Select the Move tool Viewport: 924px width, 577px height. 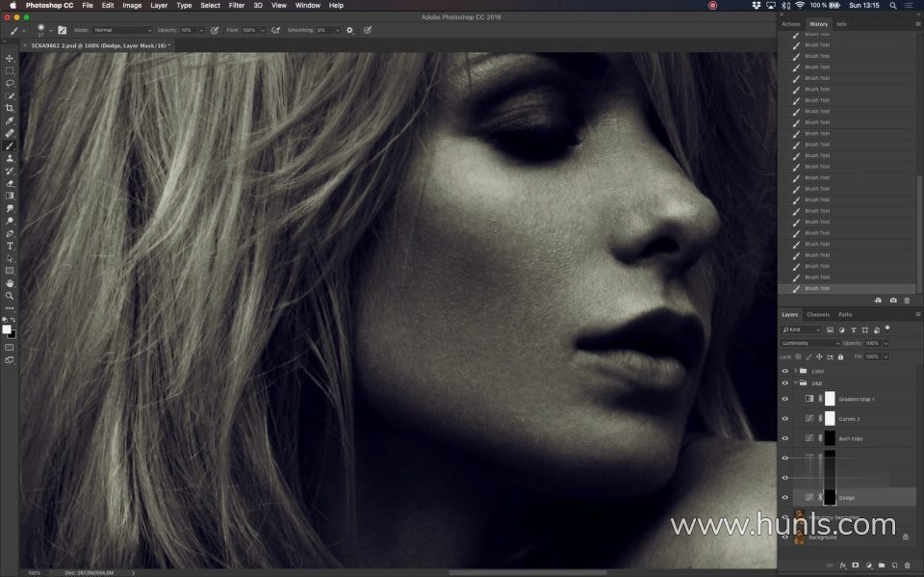(x=10, y=59)
